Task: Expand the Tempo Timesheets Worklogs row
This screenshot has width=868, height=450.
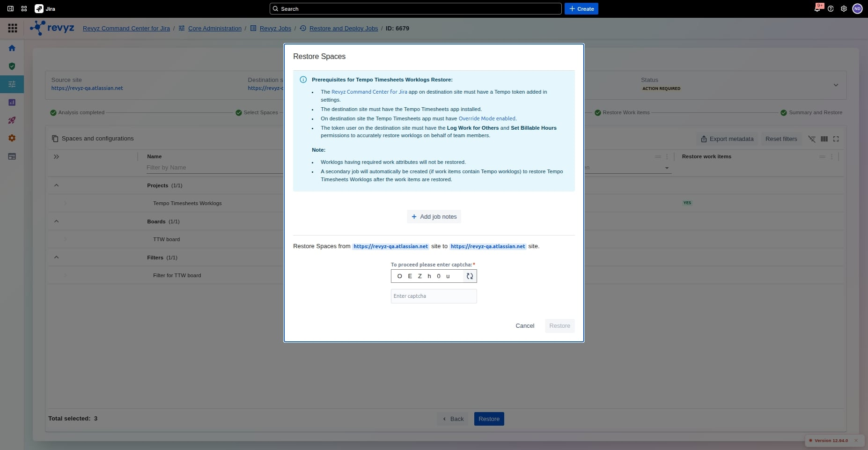Action: [x=65, y=203]
